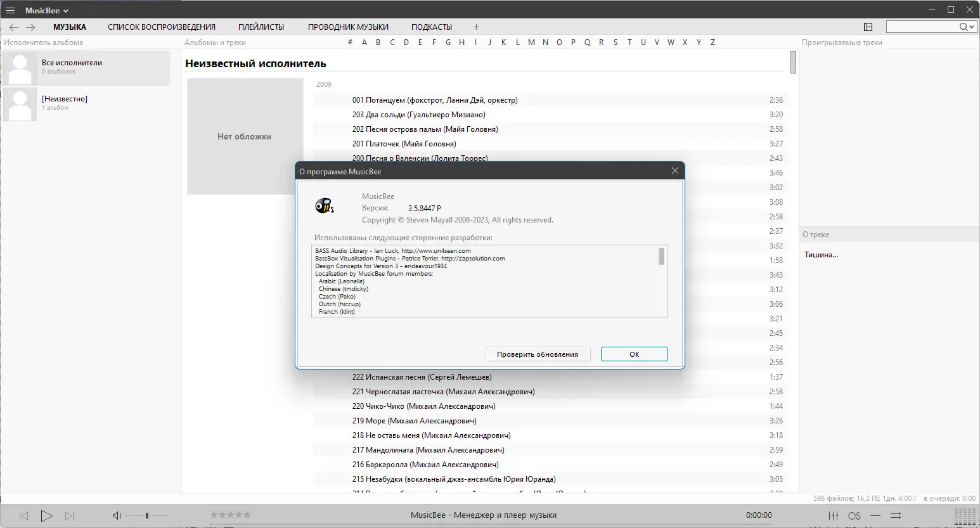Click the Альбомы и треки panel header
This screenshot has height=528, width=980.
216,42
